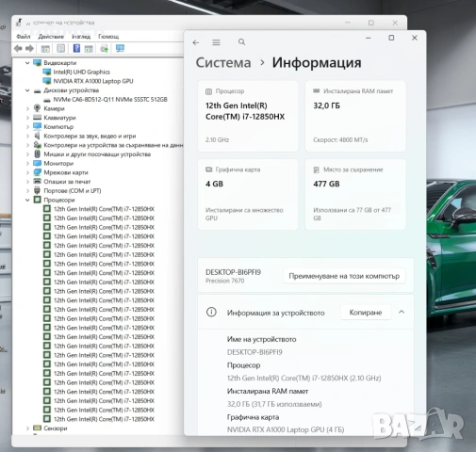The height and width of the screenshot is (452, 476).
Task: Collapse the Дискови устройства node
Action: pos(27,90)
